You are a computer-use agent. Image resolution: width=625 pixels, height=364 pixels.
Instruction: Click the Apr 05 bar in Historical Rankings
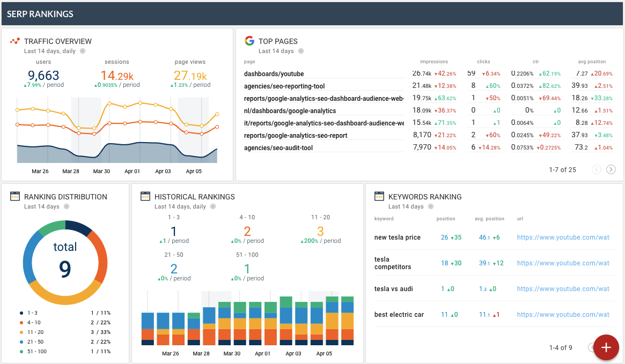[332, 321]
